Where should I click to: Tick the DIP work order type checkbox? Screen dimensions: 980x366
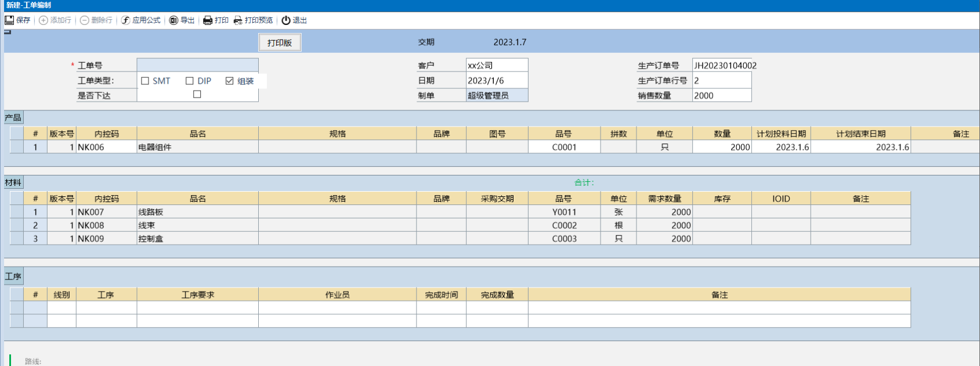tap(190, 81)
